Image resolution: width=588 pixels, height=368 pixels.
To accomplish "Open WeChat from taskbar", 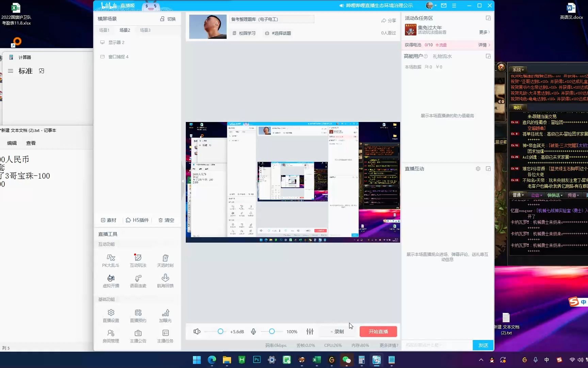I will coord(346,360).
